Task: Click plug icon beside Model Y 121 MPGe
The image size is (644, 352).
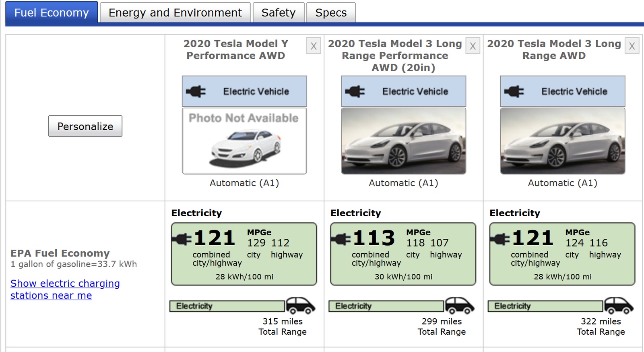Action: click(x=182, y=239)
